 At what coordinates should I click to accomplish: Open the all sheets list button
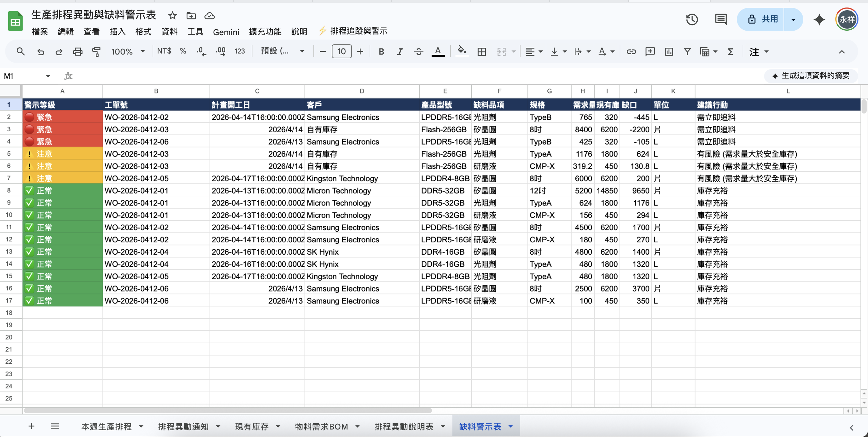coord(55,426)
